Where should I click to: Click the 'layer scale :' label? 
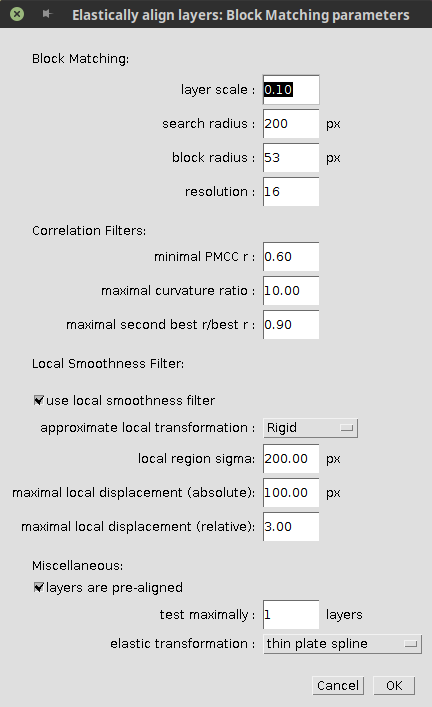coord(218,90)
